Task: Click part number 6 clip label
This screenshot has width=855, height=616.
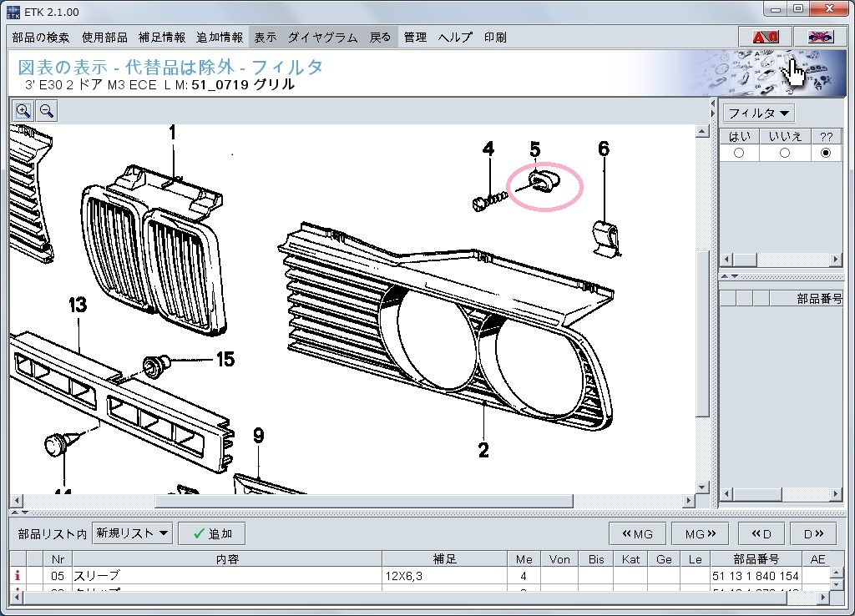Action: (604, 149)
